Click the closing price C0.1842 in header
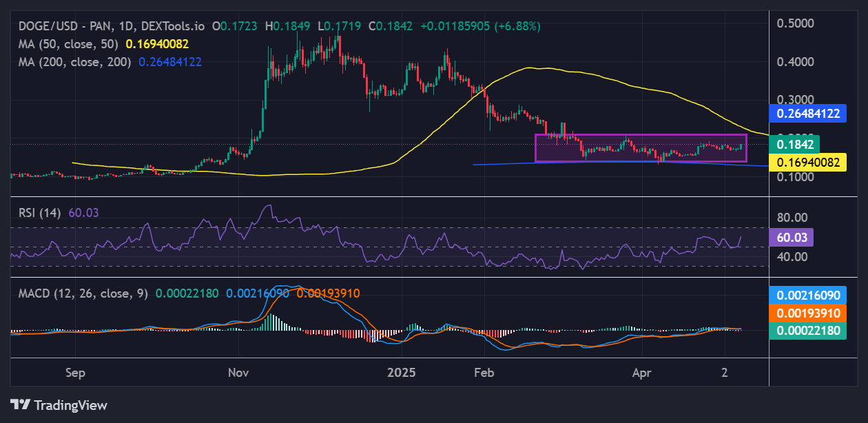The image size is (868, 423). (x=392, y=26)
